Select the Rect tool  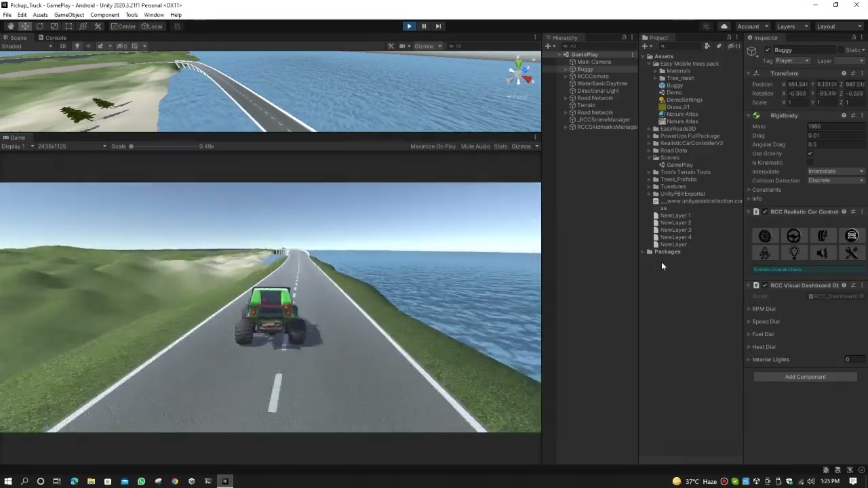68,26
